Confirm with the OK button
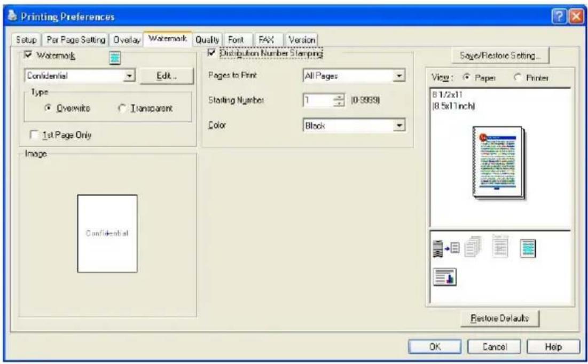This screenshot has width=588, height=364. click(435, 347)
